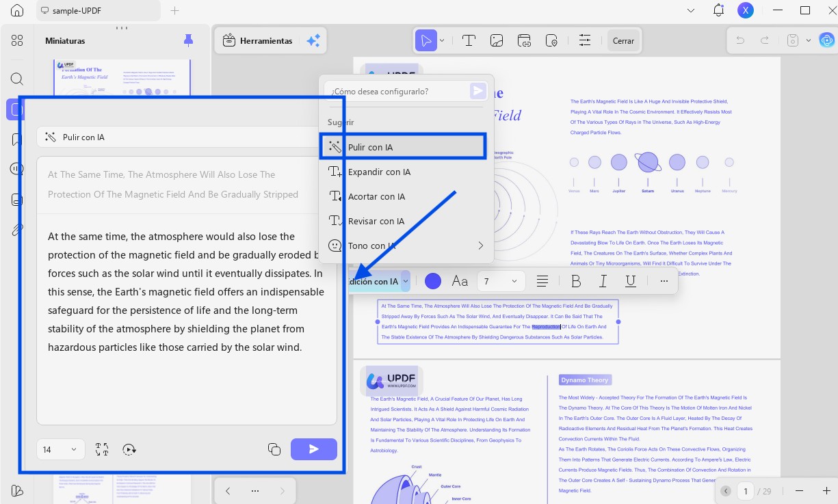
Task: Open the 14 size dropdown in AI panel
Action: click(x=60, y=449)
